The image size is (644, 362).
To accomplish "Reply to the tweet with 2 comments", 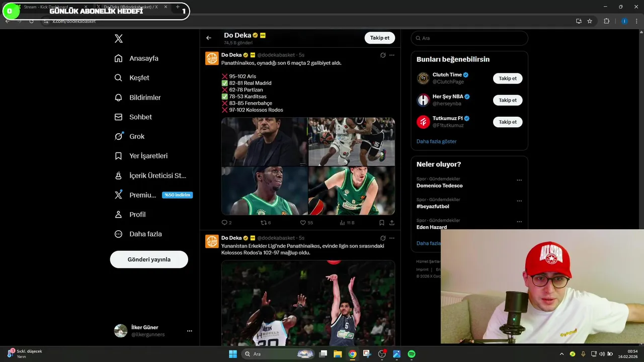I will [x=226, y=222].
